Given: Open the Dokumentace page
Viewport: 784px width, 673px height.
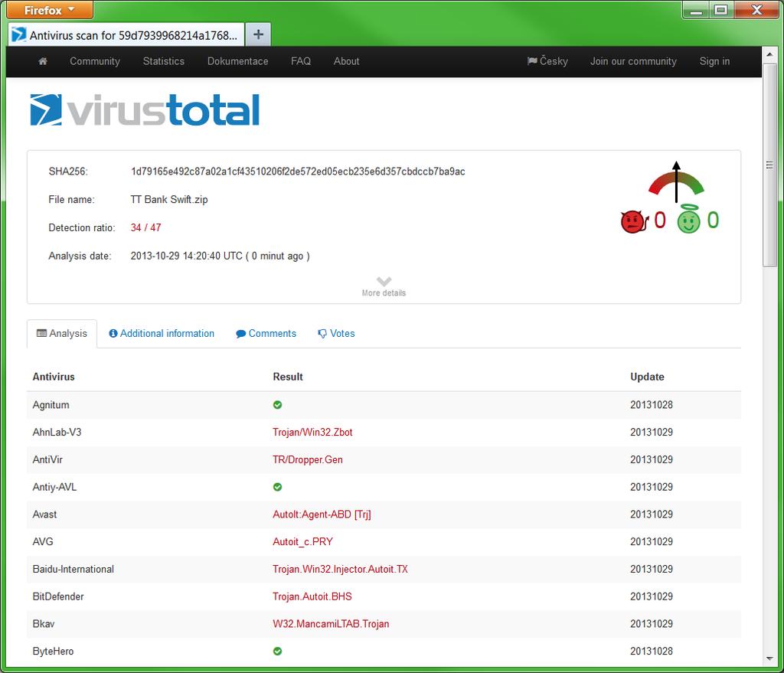Looking at the screenshot, I should point(238,61).
